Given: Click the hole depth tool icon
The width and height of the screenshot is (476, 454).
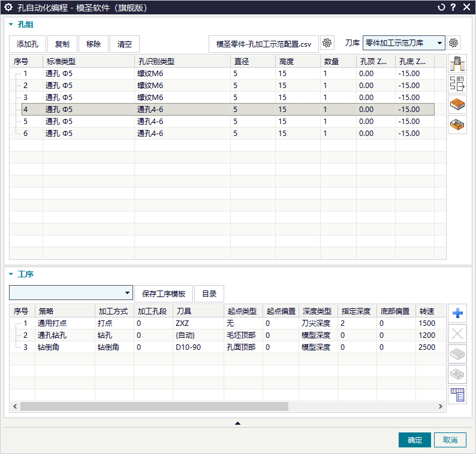Looking at the screenshot, I should 457,63.
